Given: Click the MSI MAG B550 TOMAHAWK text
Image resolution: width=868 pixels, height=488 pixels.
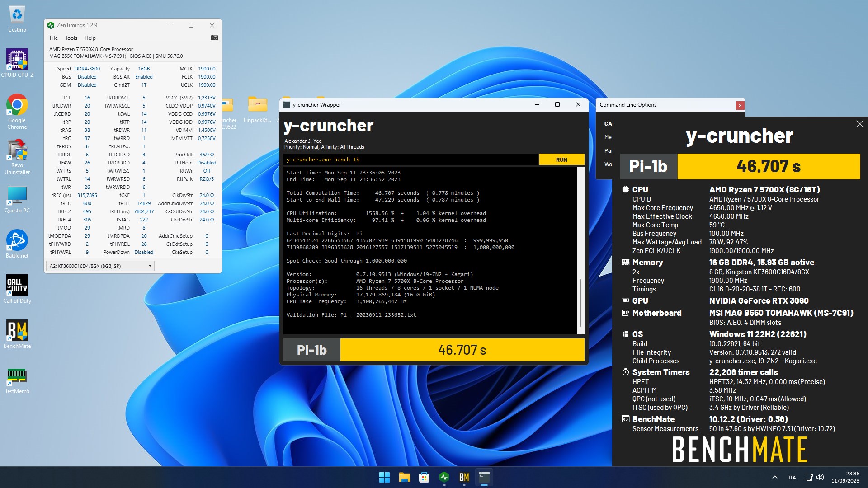Looking at the screenshot, I should [781, 313].
